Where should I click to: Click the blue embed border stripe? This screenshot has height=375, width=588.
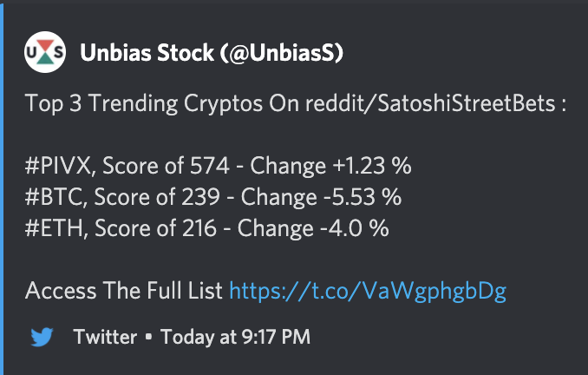[2, 189]
